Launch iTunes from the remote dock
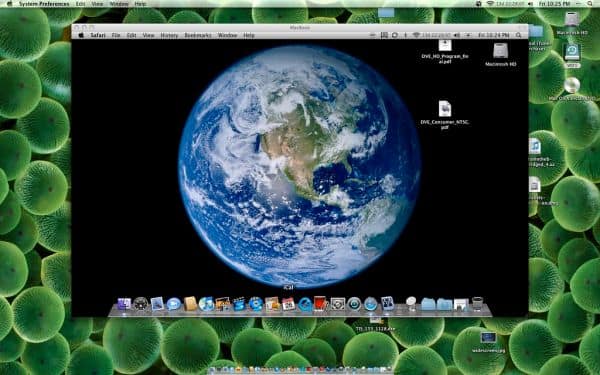 pos(206,304)
